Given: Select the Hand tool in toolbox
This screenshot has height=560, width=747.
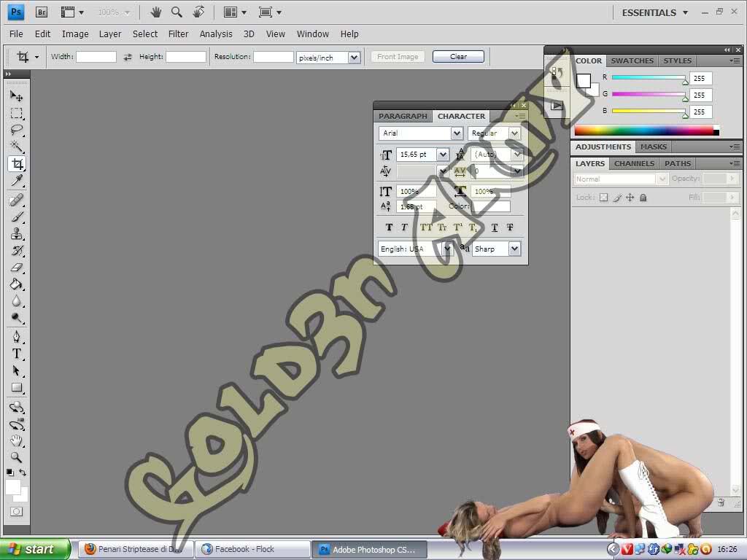Looking at the screenshot, I should pos(17,440).
